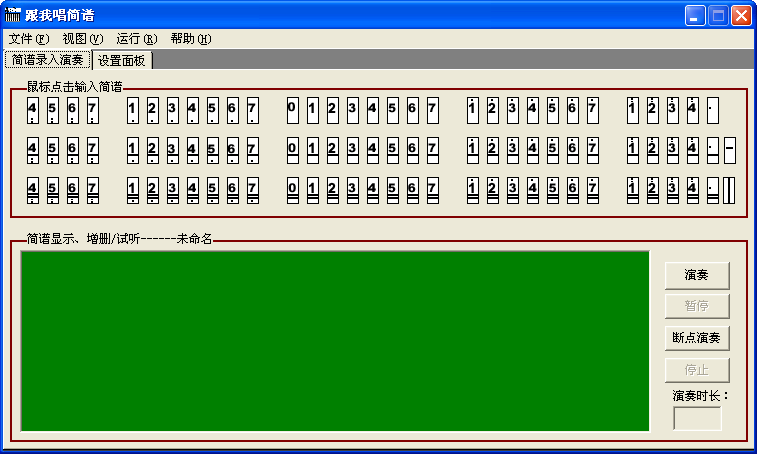This screenshot has width=757, height=454.
Task: Insert the middle-octave quarter rest 0
Action: point(293,111)
